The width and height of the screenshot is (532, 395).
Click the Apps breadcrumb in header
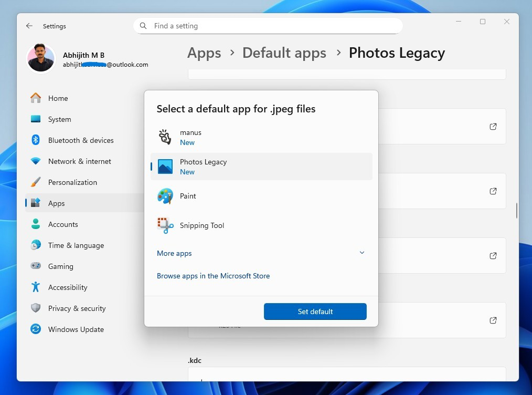click(x=204, y=53)
